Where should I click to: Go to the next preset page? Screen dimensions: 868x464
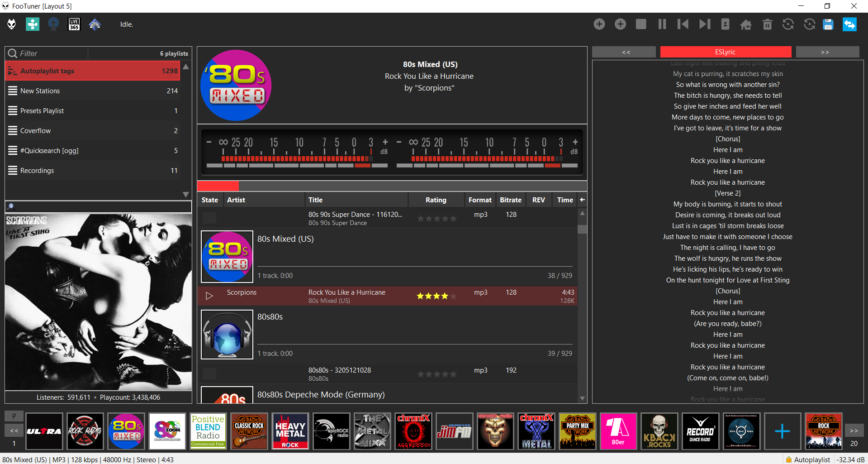click(854, 431)
